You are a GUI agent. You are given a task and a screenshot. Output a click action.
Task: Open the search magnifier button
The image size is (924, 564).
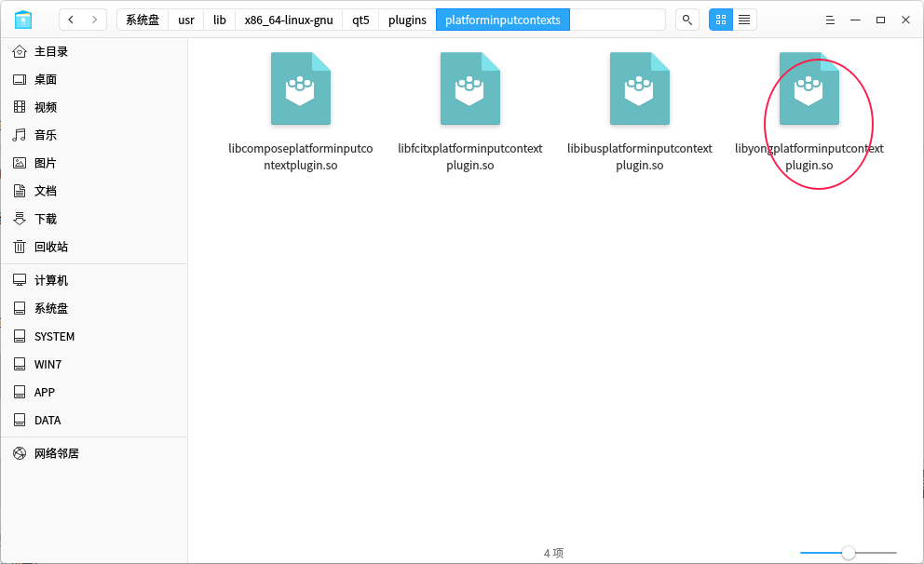tap(687, 20)
